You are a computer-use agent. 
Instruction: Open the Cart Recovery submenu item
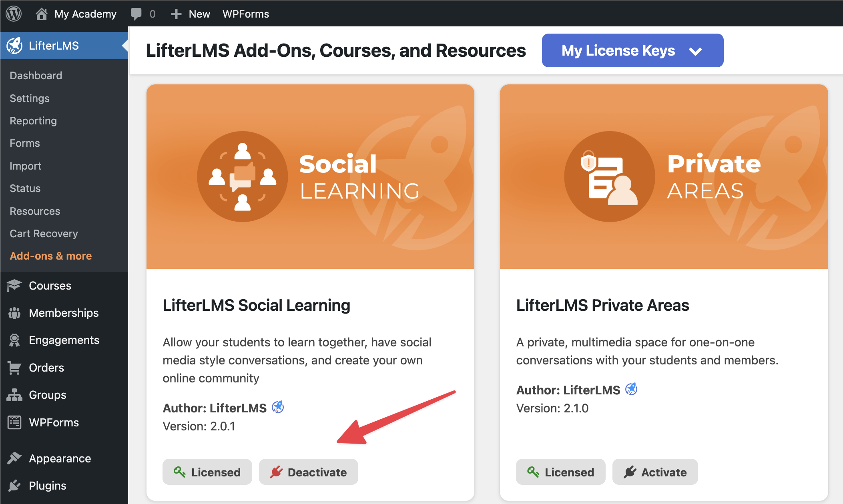pos(44,234)
